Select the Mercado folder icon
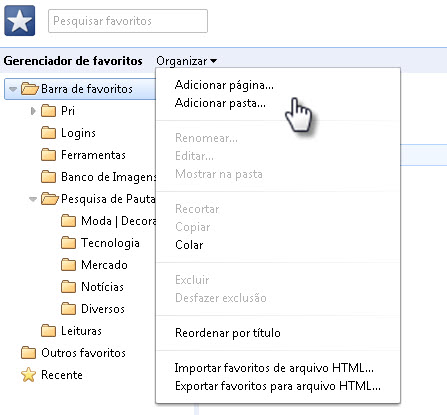The width and height of the screenshot is (447, 415). point(68,265)
